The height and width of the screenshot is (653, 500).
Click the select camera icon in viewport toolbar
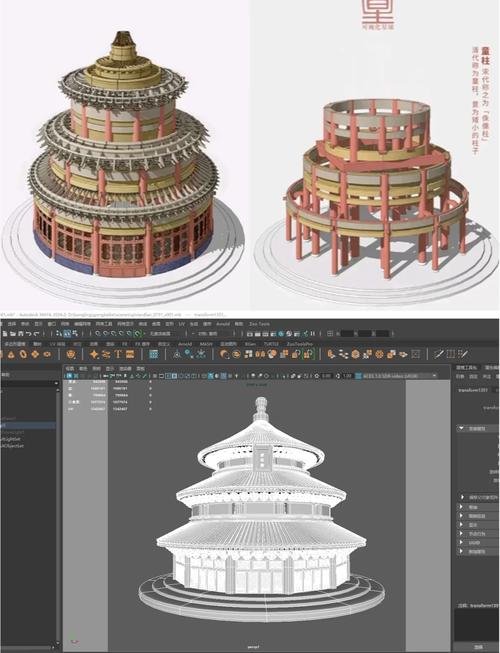coord(70,376)
